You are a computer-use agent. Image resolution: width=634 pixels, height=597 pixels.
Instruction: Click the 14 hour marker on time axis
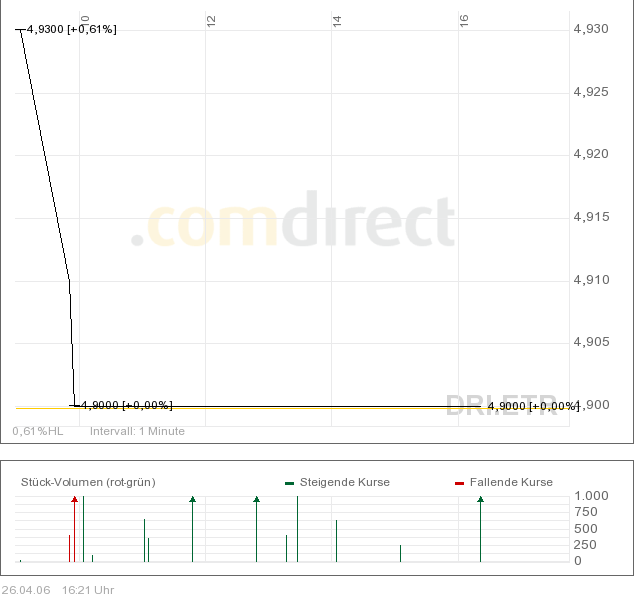tap(337, 19)
